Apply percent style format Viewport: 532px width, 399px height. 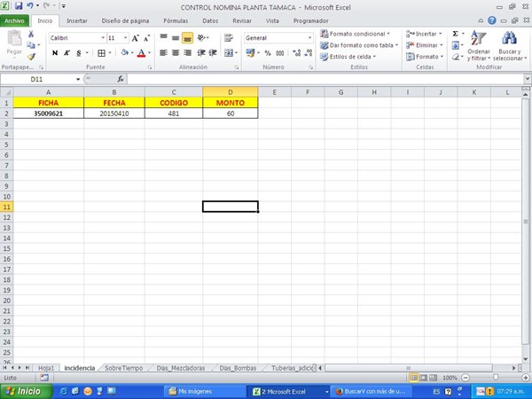tap(268, 53)
